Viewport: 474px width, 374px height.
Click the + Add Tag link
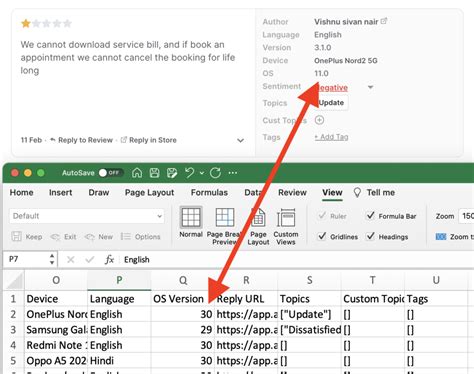point(331,137)
